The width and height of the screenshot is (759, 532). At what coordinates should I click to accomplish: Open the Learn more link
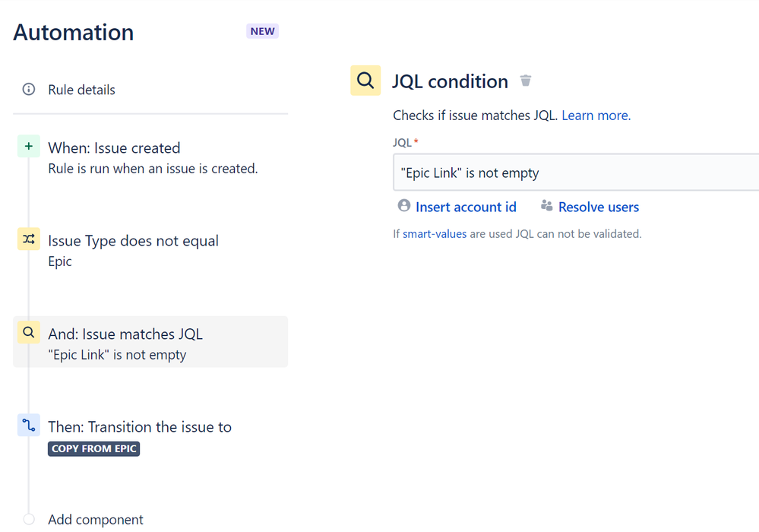tap(596, 116)
